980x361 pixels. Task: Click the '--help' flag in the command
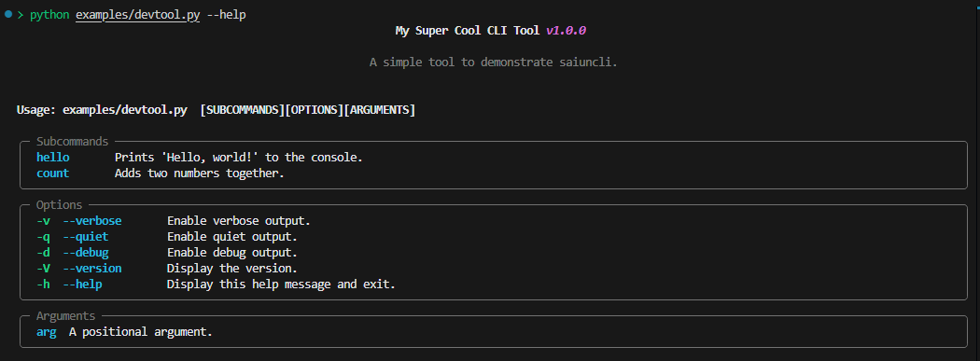coord(226,14)
